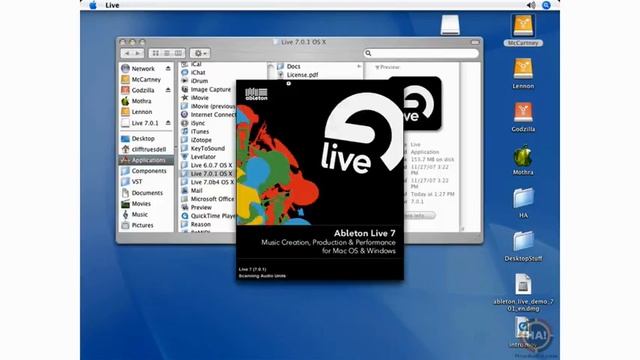Select KeyToSound in applications list

[x=203, y=148]
